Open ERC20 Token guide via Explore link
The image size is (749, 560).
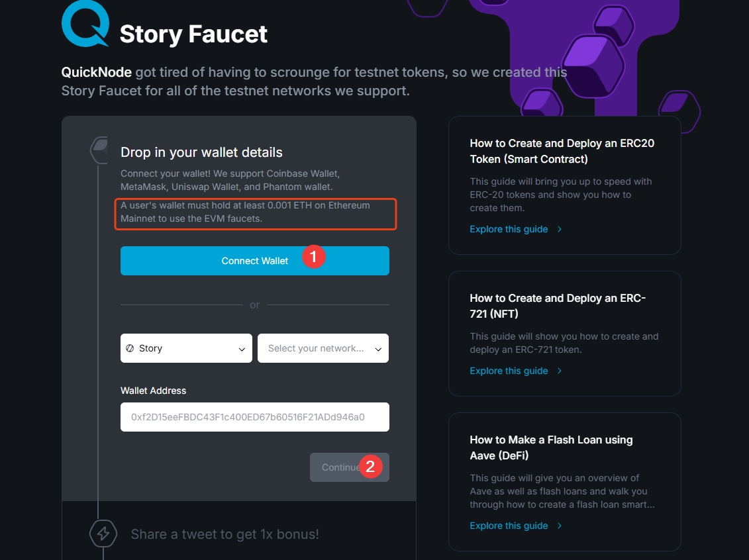click(509, 229)
